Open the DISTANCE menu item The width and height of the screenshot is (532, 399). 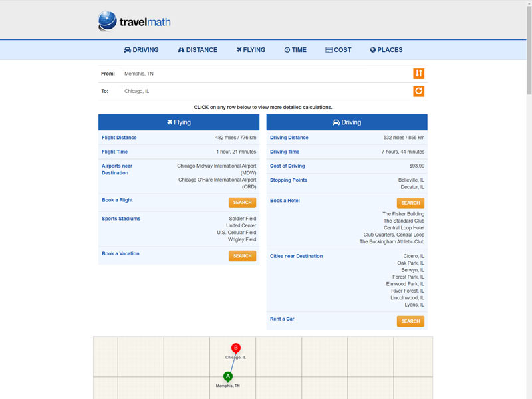[x=198, y=49]
